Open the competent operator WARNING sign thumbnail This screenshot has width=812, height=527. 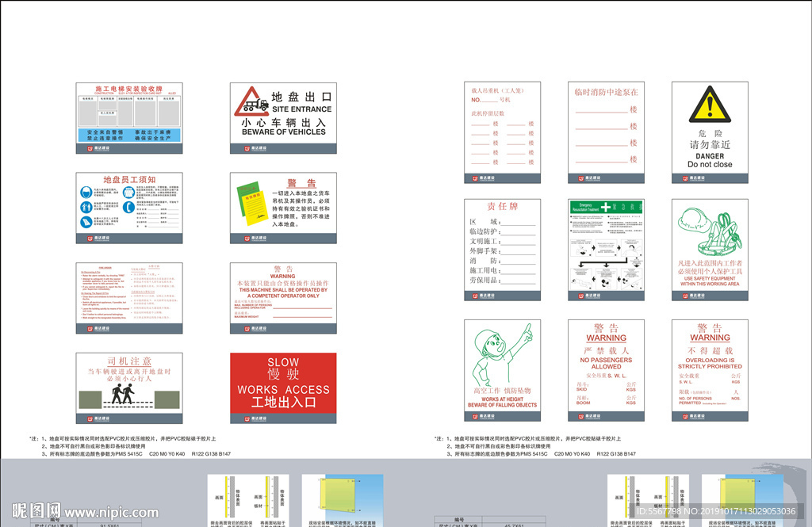click(x=283, y=298)
